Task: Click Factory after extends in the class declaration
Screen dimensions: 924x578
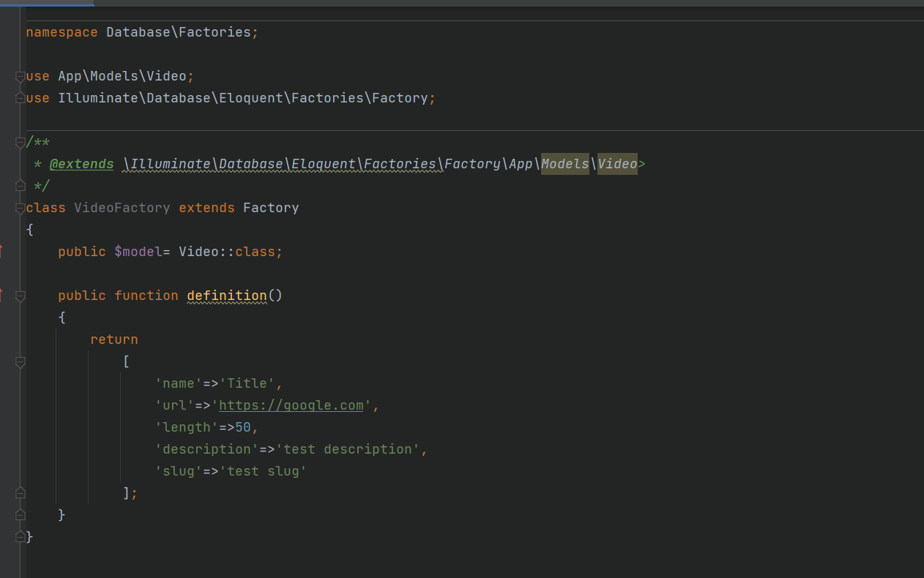Action: 271,208
